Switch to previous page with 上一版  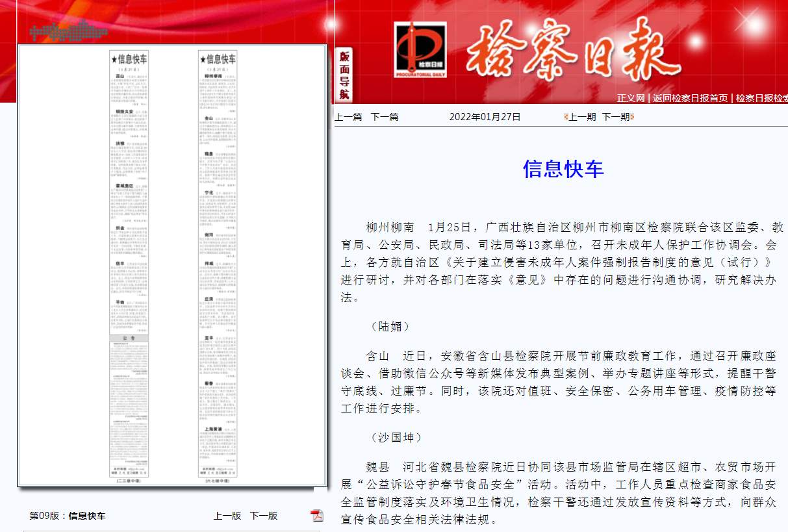point(227,516)
